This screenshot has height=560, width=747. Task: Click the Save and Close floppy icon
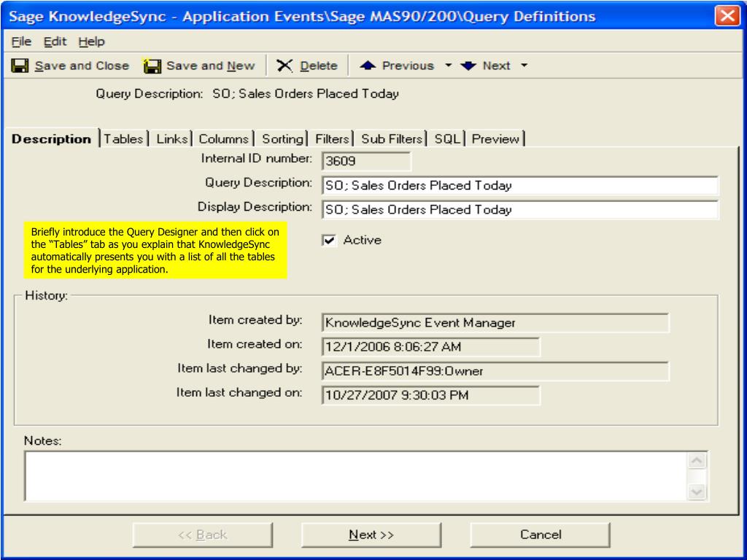point(20,66)
